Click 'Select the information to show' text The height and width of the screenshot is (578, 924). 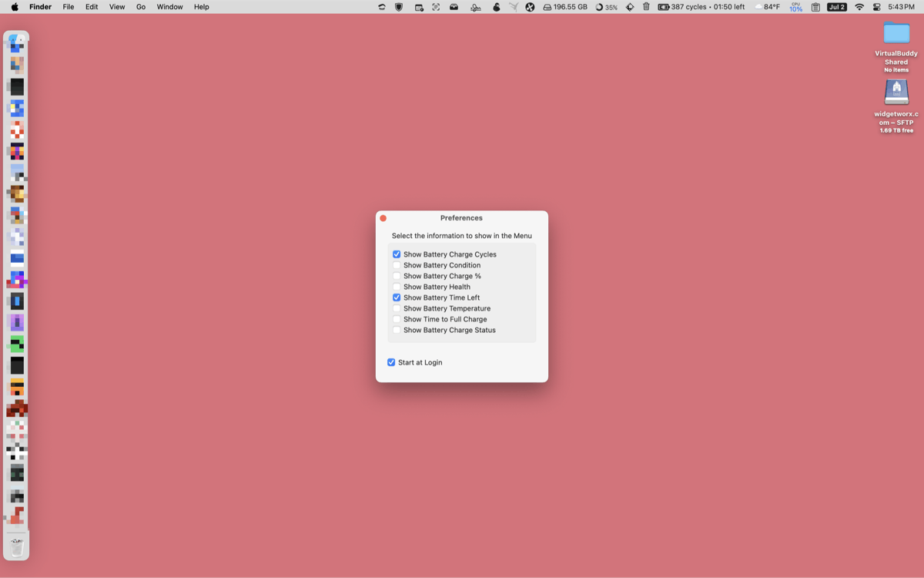(x=461, y=236)
